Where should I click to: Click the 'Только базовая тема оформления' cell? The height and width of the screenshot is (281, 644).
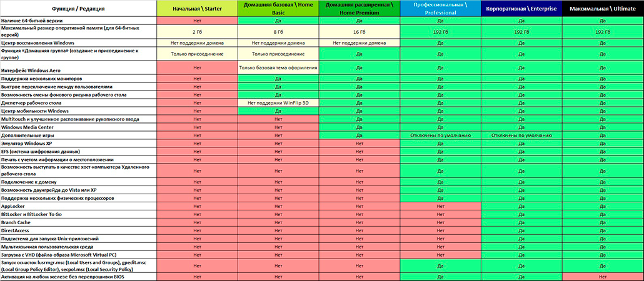pyautogui.click(x=278, y=67)
